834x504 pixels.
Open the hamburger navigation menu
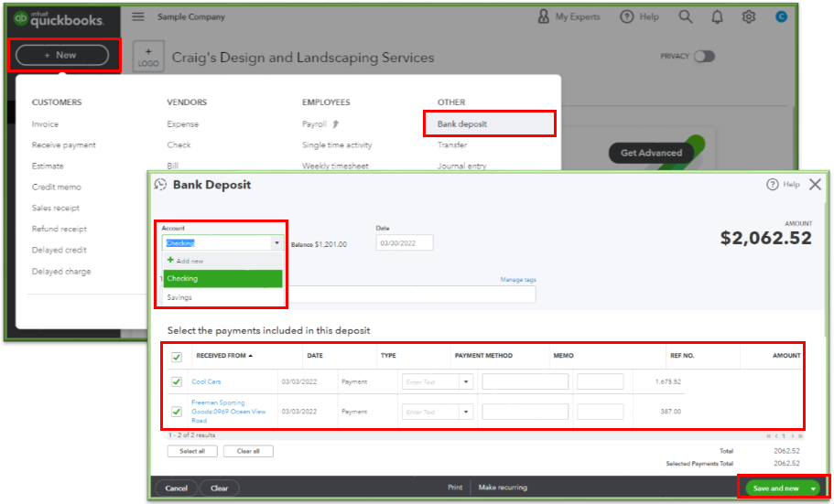pos(137,17)
